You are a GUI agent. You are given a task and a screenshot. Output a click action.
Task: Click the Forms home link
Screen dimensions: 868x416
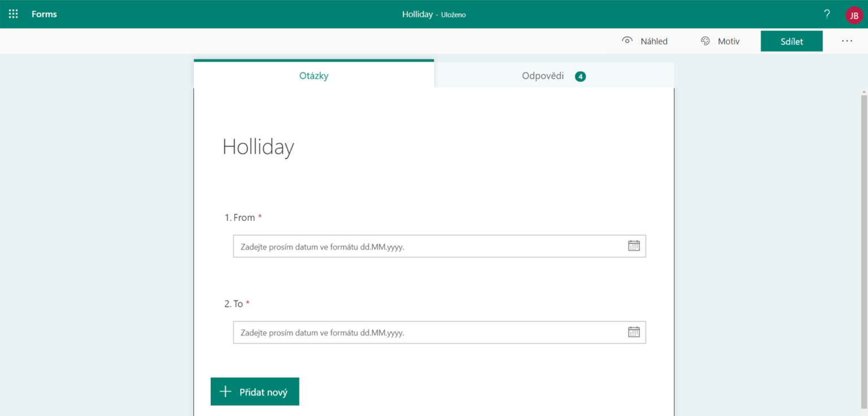[x=44, y=14]
